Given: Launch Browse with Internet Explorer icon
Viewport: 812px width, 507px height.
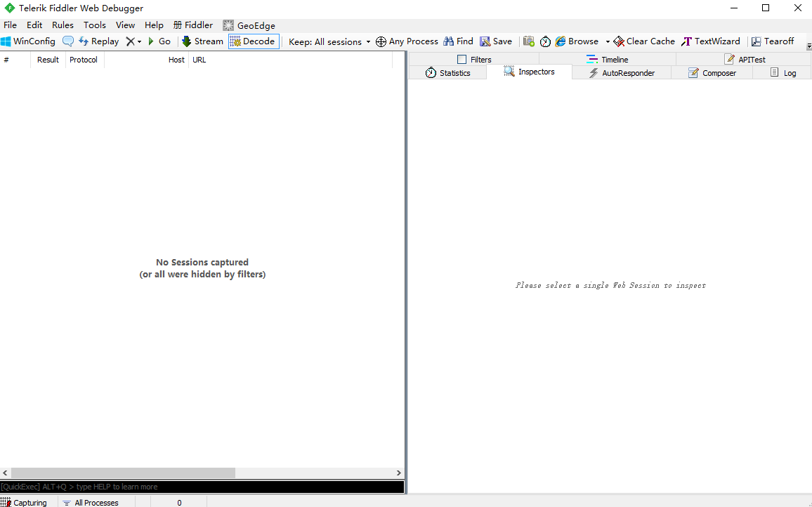Looking at the screenshot, I should [x=577, y=41].
